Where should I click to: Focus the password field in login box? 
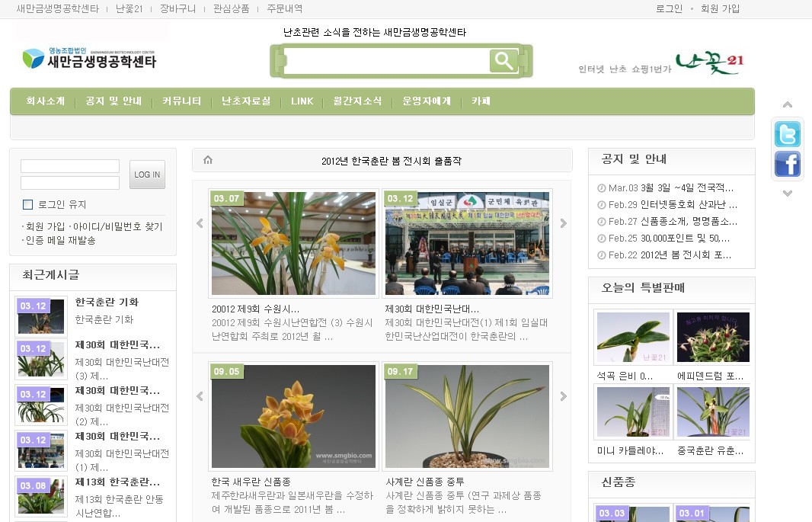[70, 183]
